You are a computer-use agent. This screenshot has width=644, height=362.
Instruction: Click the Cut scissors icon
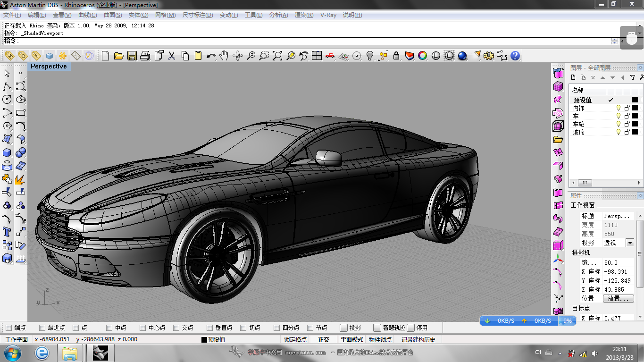pyautogui.click(x=172, y=56)
